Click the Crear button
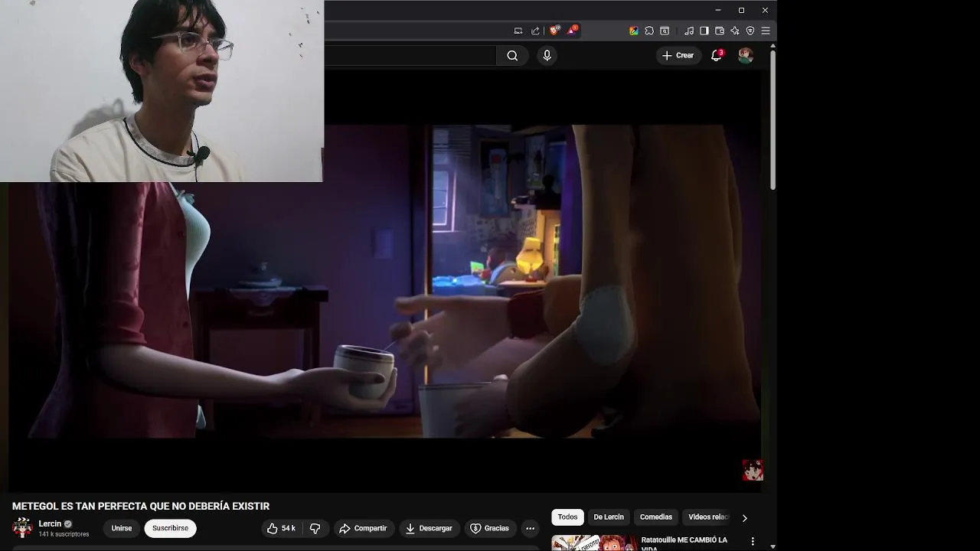The height and width of the screenshot is (551, 980). pyautogui.click(x=678, y=55)
